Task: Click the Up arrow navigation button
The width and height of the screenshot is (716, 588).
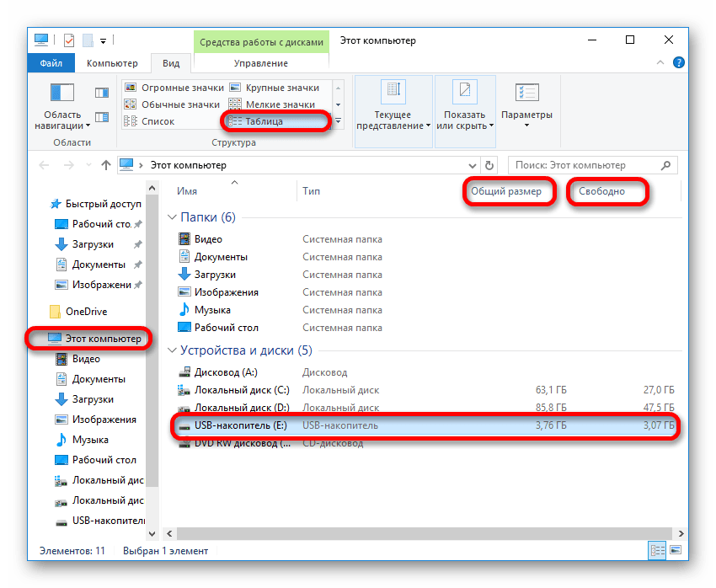Action: click(x=105, y=165)
